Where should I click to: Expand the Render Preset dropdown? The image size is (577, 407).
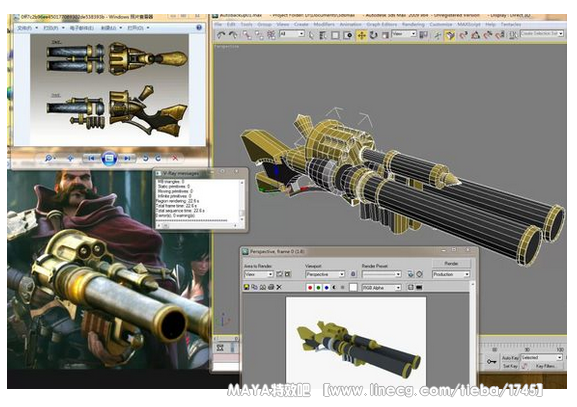382,274
